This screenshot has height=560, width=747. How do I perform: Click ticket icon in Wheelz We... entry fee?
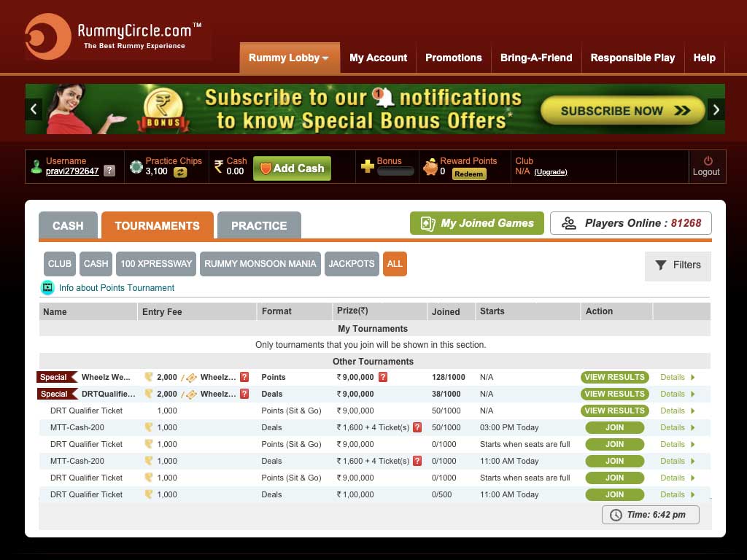pos(192,378)
